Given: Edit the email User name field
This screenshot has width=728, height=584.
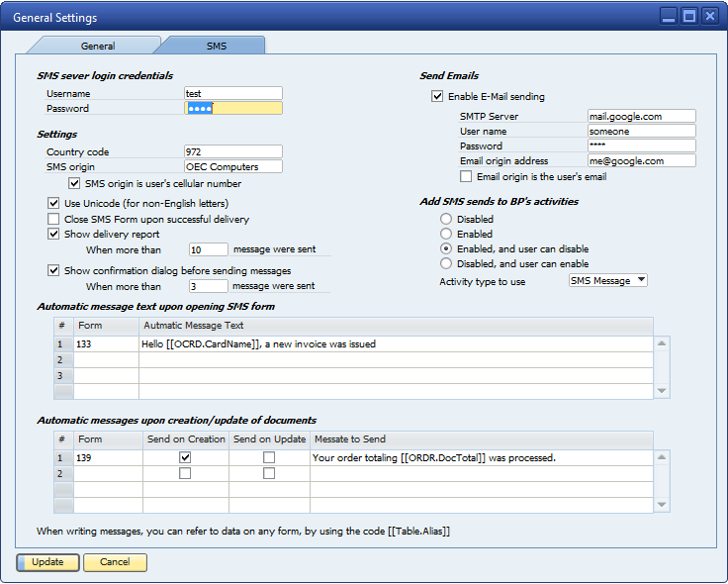Looking at the screenshot, I should pyautogui.click(x=642, y=131).
